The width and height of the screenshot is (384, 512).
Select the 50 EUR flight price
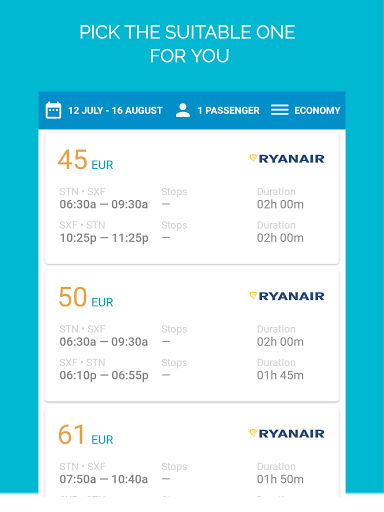coord(86,297)
